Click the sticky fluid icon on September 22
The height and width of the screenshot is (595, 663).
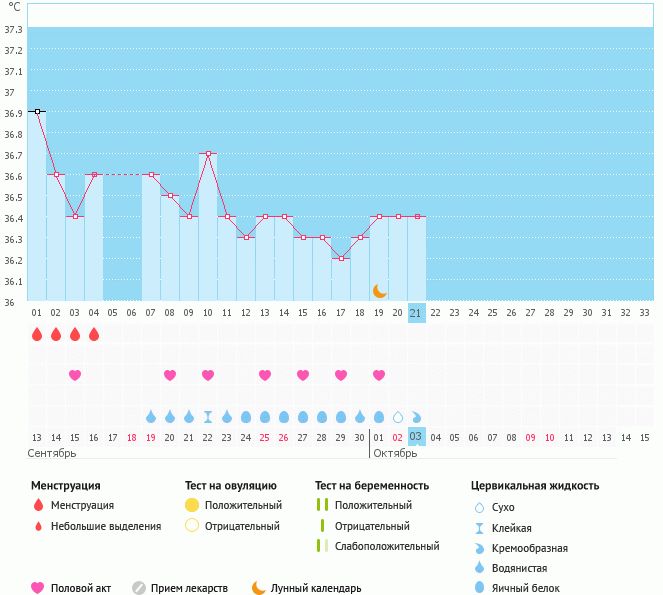208,417
